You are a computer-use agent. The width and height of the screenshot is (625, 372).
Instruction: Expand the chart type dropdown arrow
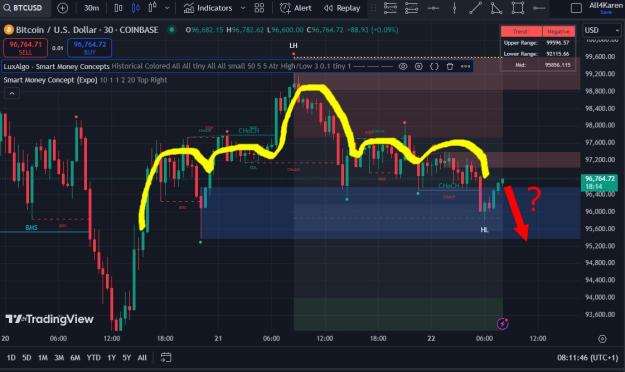click(167, 8)
